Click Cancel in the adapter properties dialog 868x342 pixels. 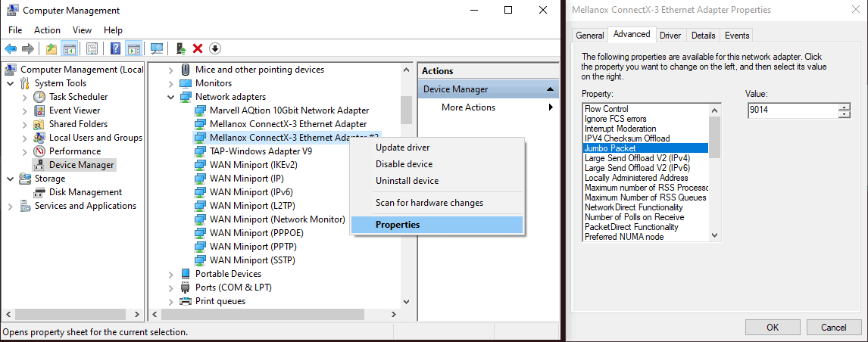[x=833, y=327]
